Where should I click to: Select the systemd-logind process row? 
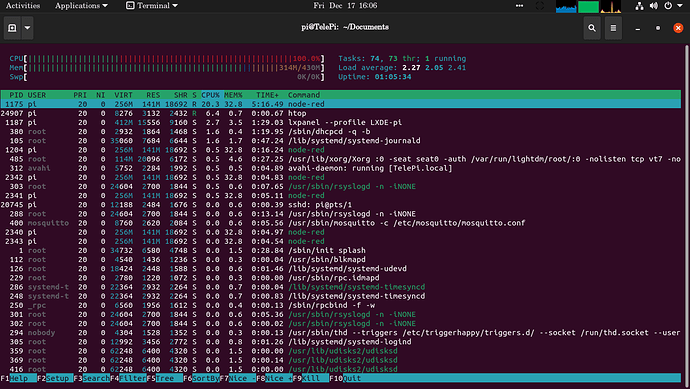[x=341, y=342]
